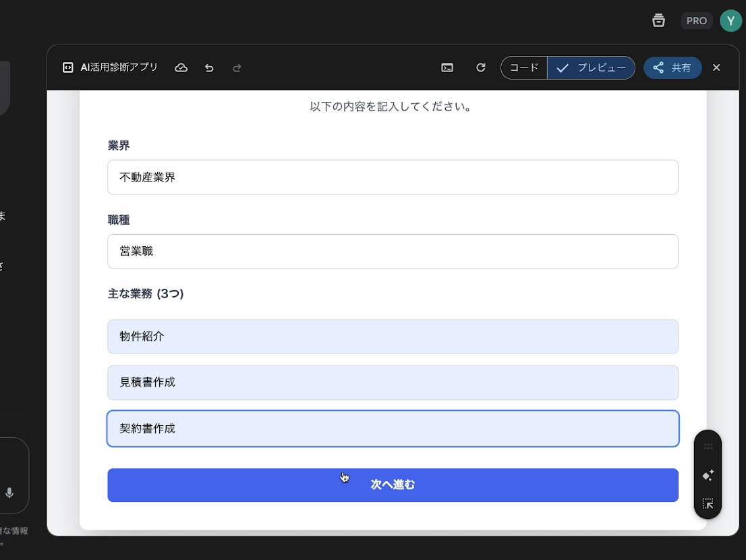
Task: Select the 物件紹介 task field
Action: click(x=393, y=337)
